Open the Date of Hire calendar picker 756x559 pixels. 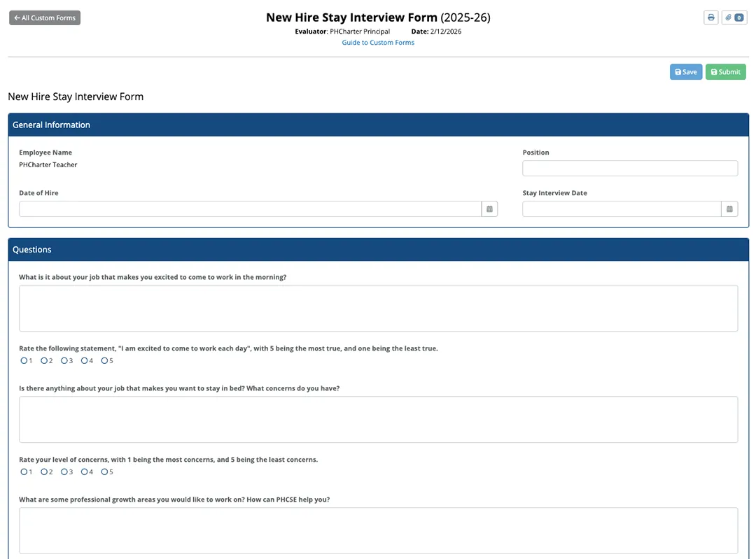coord(489,209)
